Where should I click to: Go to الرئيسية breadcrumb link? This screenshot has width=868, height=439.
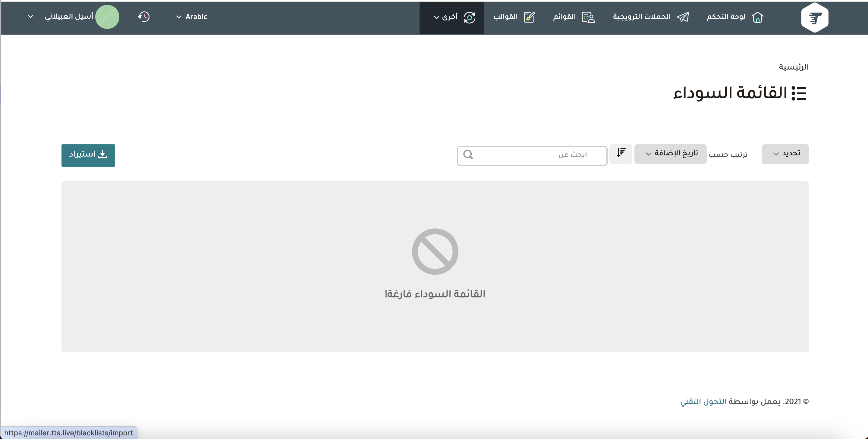coord(793,67)
